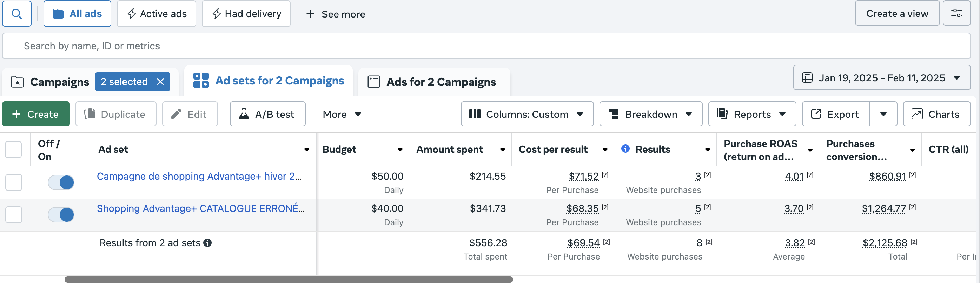
Task: Open the Shopping Advantage+ CATALOGUE ERRONÉ ad set link
Action: click(200, 208)
